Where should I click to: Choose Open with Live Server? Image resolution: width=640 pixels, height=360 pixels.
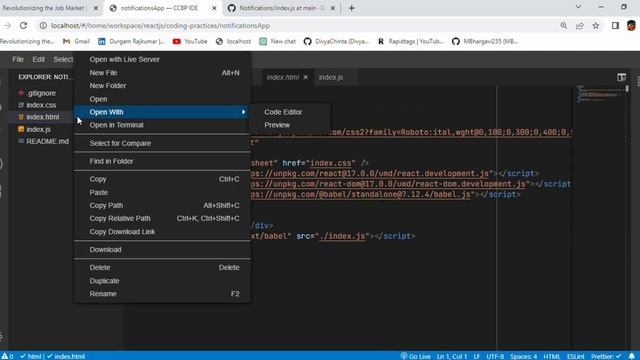(x=162, y=60)
